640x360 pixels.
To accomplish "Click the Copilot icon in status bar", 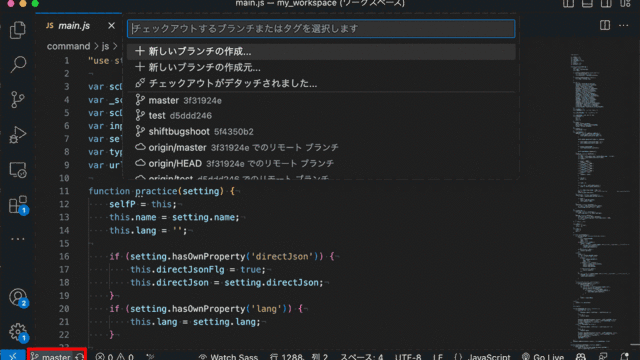I will pos(580,357).
